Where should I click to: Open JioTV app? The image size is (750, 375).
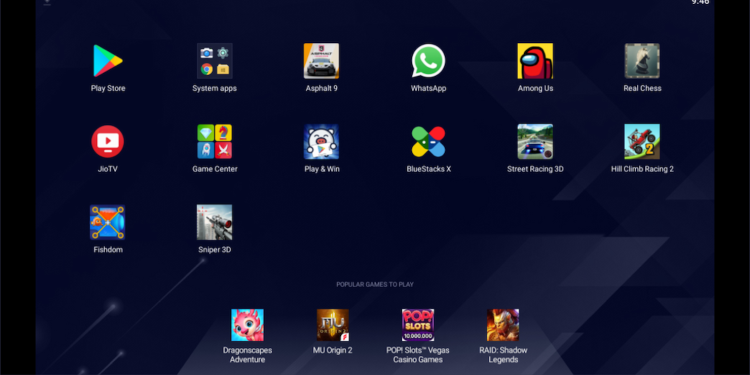[108, 142]
